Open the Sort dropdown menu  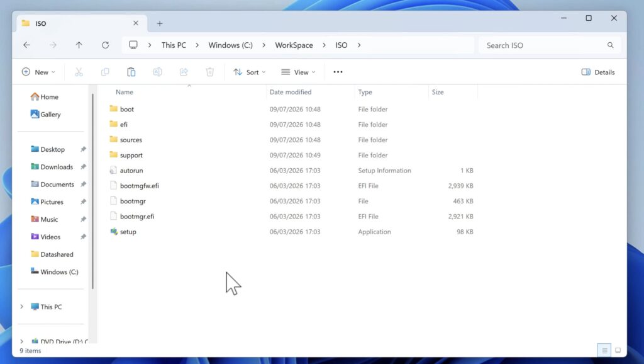coord(249,72)
